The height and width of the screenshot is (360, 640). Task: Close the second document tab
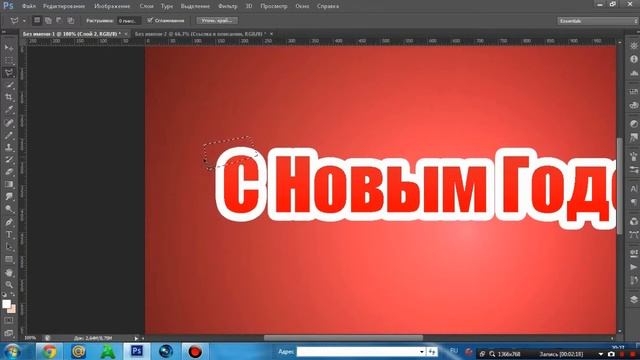pos(271,34)
